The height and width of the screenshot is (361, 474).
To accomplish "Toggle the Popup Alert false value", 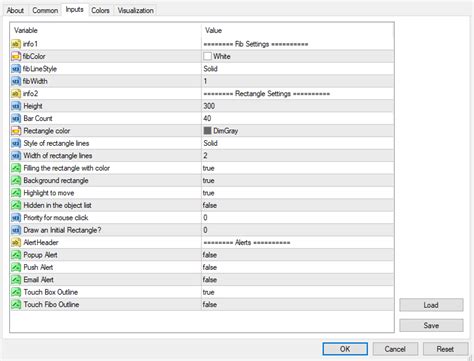I will click(298, 255).
